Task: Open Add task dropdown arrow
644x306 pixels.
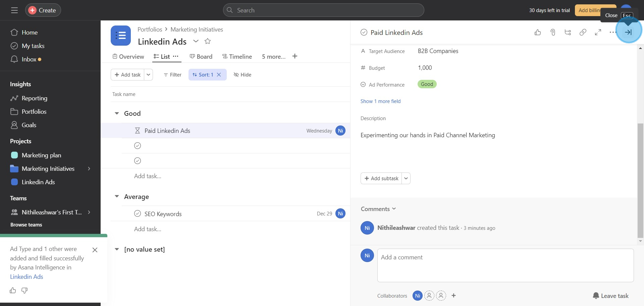Action: click(149, 75)
